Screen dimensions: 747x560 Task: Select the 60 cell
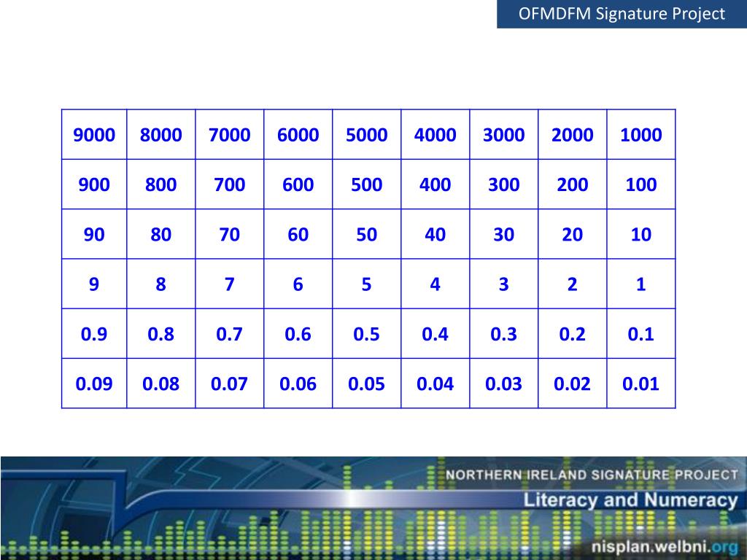[x=298, y=234]
